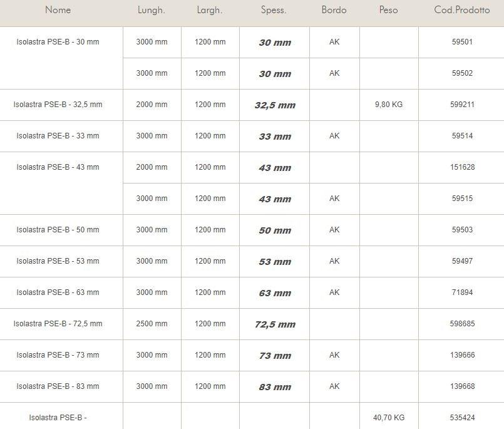Click the 2500 mm length cell
Viewport: 504px width, 429px height.
152,324
